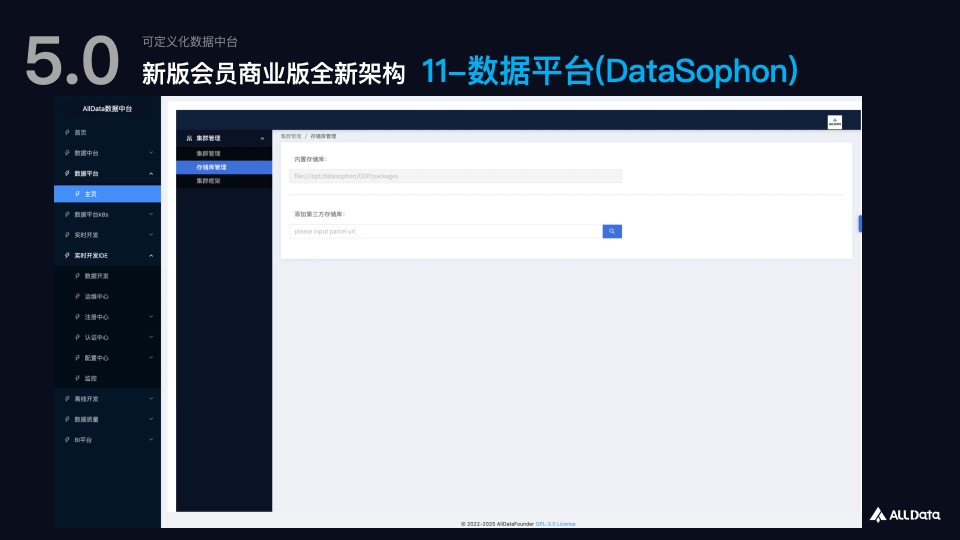The image size is (960, 540).
Task: Select the highlighted 主页 menu item
Action: coord(107,194)
